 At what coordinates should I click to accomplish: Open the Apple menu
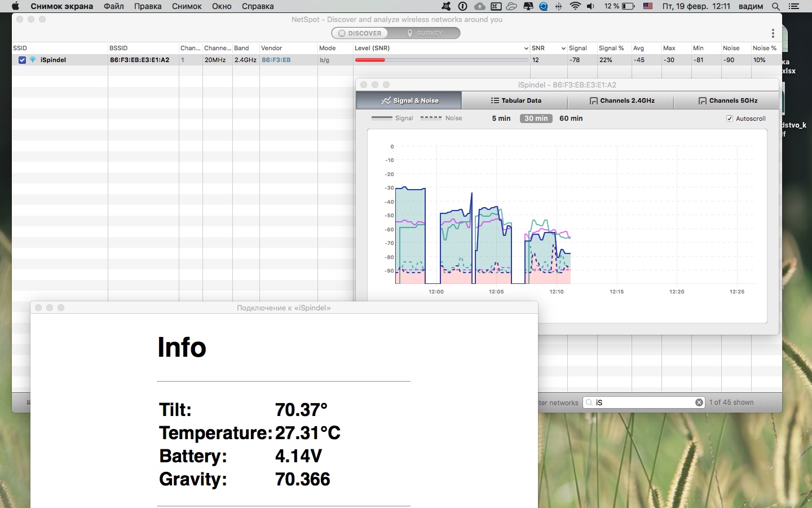[15, 6]
